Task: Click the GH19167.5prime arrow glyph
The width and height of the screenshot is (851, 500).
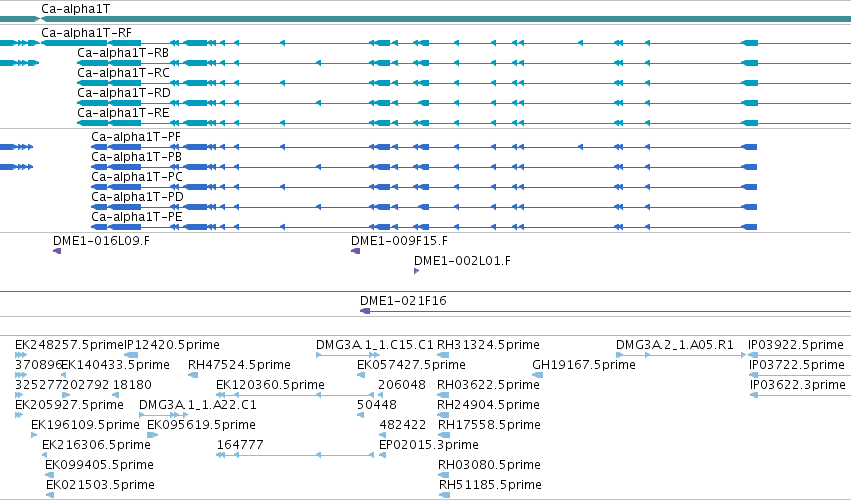Action: click(538, 375)
